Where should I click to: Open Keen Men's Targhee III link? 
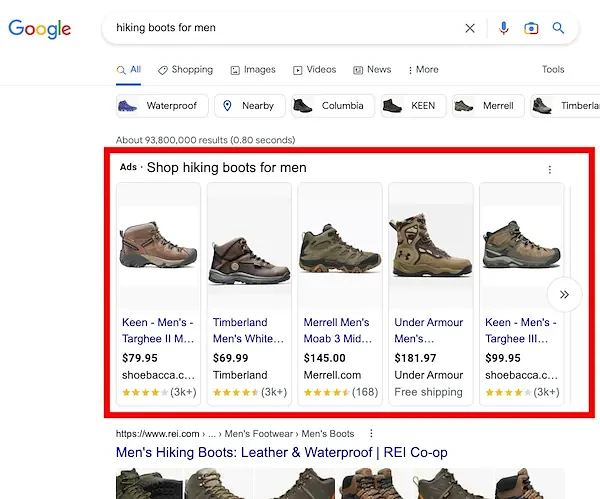coord(520,330)
